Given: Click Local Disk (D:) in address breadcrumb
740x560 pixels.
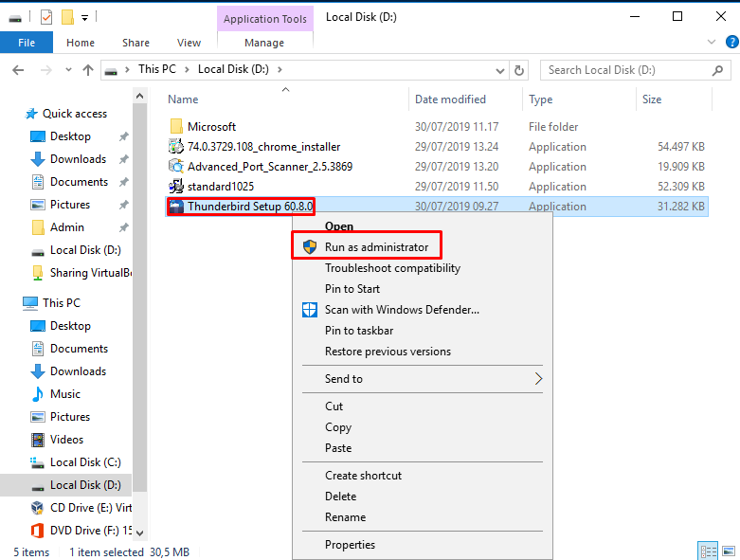Looking at the screenshot, I should point(233,69).
